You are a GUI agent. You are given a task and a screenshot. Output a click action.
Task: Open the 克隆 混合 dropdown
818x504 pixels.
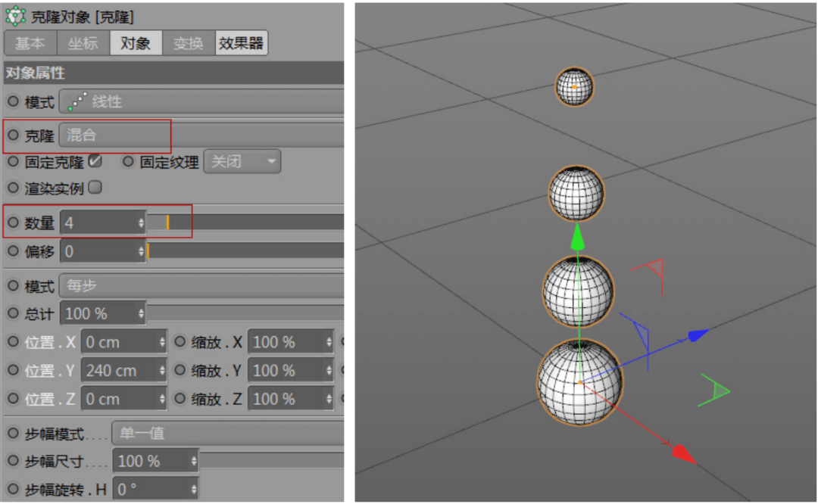pyautogui.click(x=202, y=135)
